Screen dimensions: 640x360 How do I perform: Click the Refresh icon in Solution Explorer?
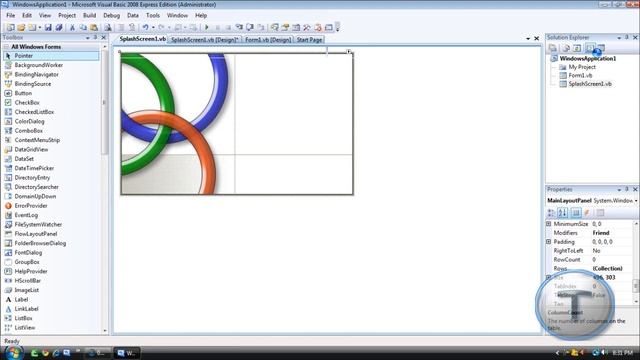click(577, 48)
